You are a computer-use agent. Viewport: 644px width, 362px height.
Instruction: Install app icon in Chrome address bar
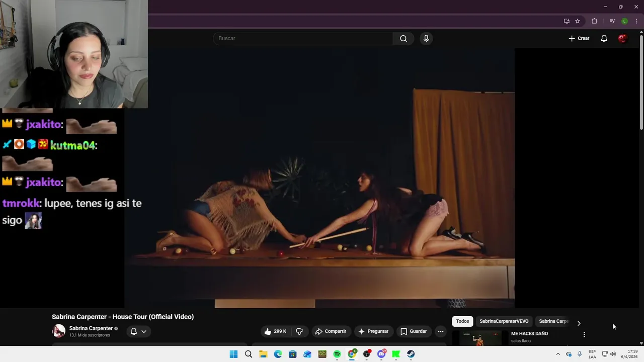567,21
